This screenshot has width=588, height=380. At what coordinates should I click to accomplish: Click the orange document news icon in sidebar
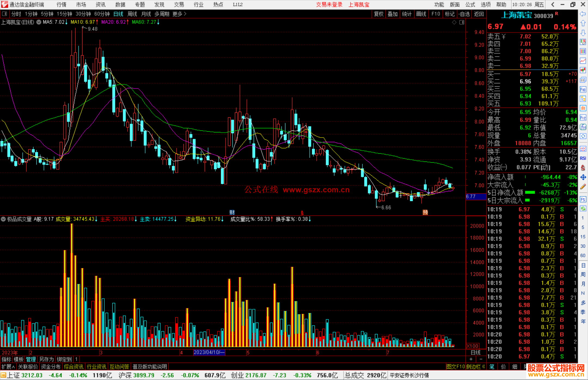(x=583, y=108)
